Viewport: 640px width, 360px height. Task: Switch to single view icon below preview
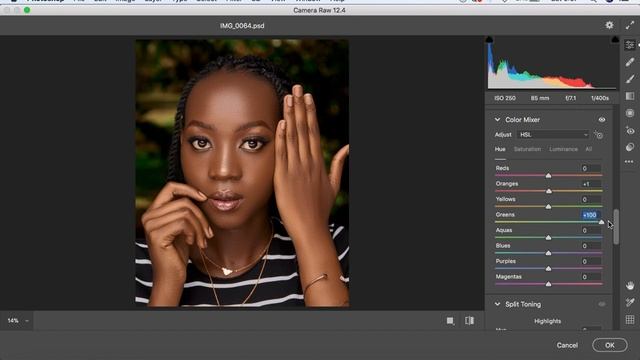coord(450,321)
